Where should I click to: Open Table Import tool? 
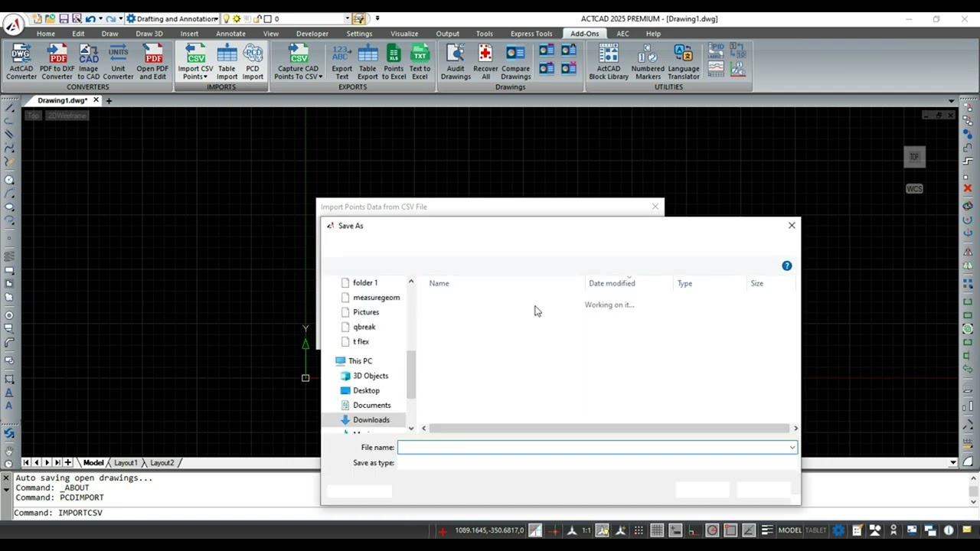[x=227, y=62]
